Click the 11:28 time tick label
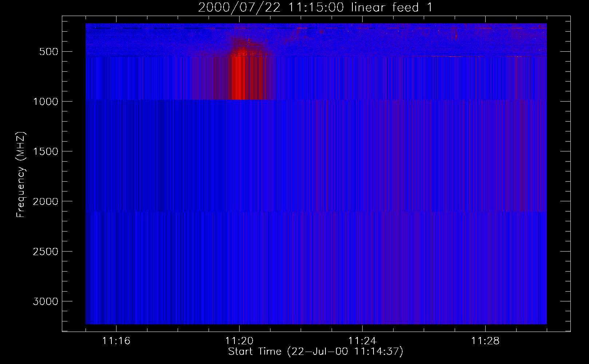 [x=485, y=341]
